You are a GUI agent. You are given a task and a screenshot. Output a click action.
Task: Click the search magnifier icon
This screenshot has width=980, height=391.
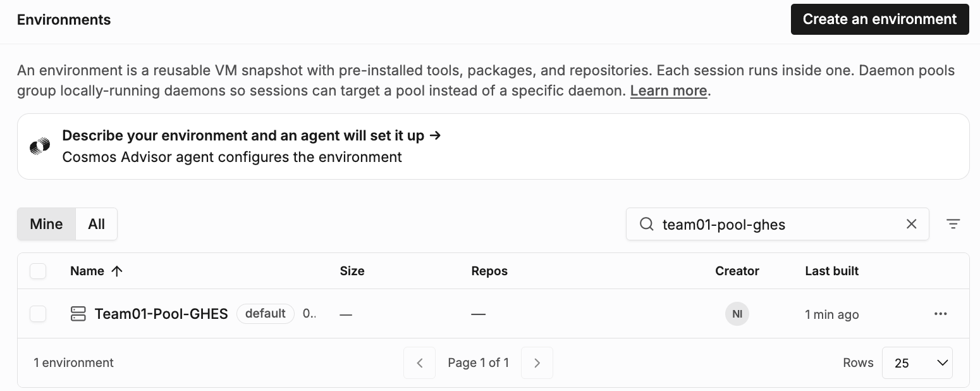(646, 224)
